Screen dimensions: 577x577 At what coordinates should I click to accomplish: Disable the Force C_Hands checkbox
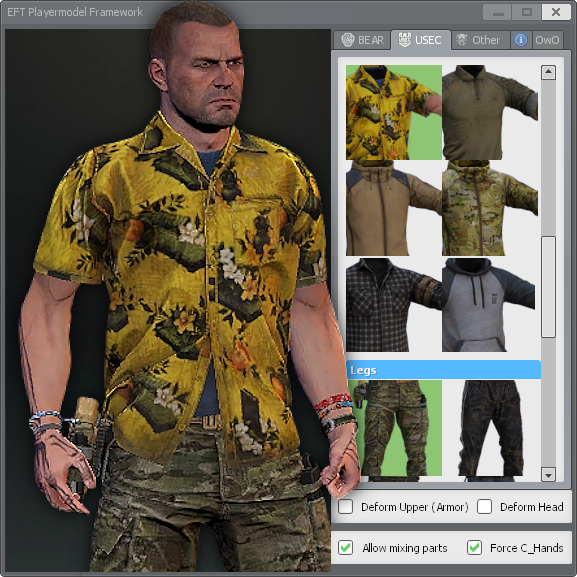point(474,548)
